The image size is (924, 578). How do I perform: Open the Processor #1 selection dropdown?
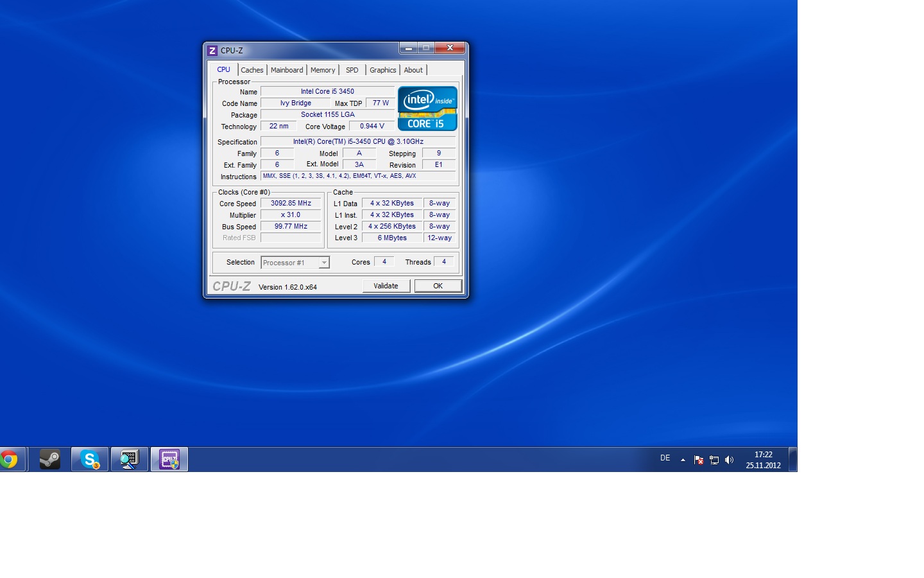295,263
